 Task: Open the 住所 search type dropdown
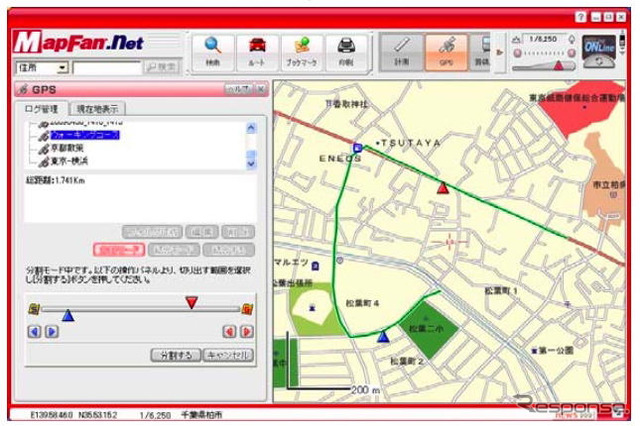[x=63, y=68]
